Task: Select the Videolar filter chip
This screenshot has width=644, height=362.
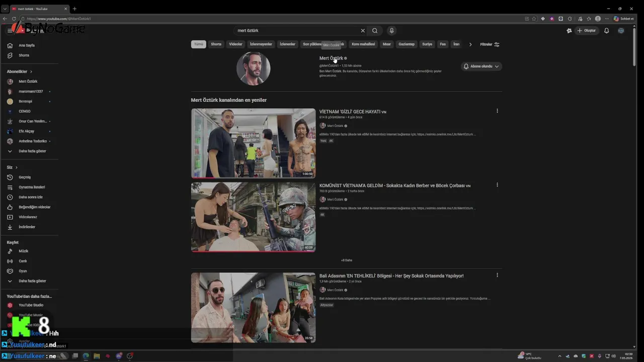Action: [x=236, y=44]
